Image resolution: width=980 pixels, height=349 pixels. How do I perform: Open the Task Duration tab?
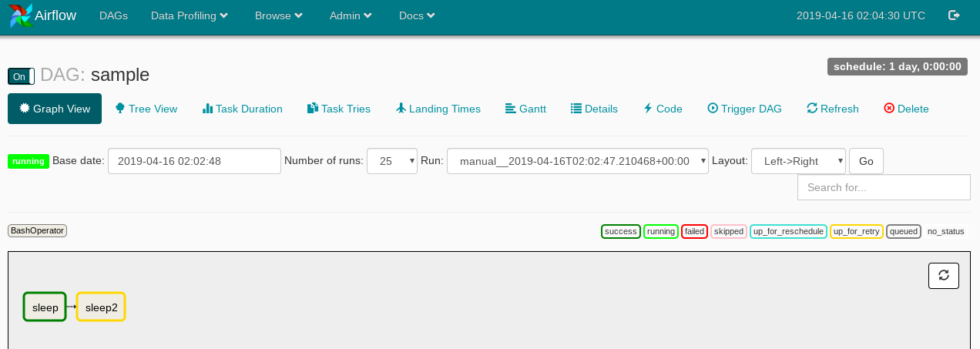[x=243, y=109]
